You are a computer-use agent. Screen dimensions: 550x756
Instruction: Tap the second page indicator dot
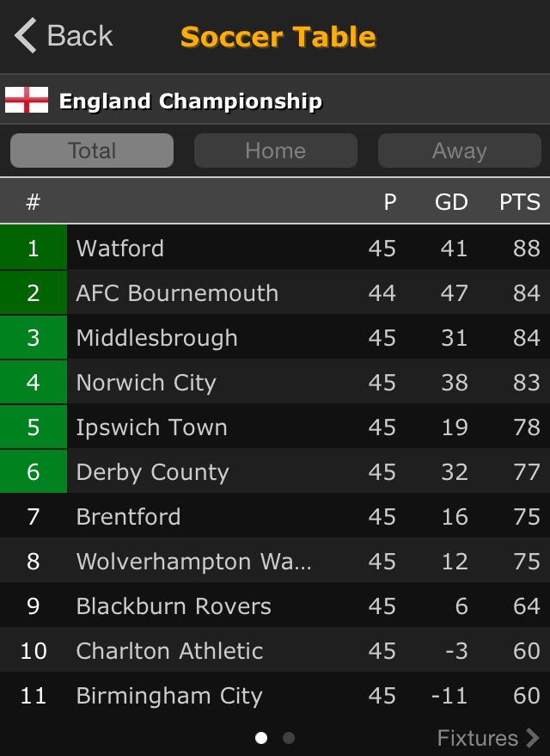pyautogui.click(x=289, y=738)
